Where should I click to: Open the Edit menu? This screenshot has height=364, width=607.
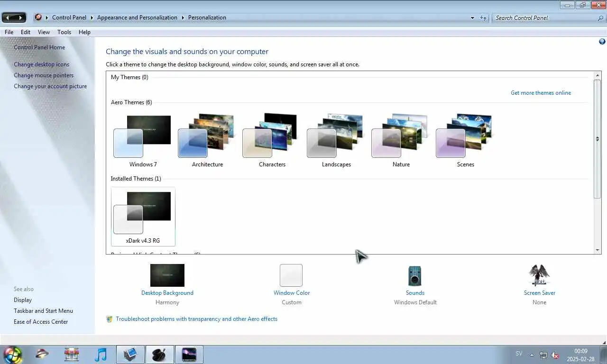pyautogui.click(x=26, y=32)
